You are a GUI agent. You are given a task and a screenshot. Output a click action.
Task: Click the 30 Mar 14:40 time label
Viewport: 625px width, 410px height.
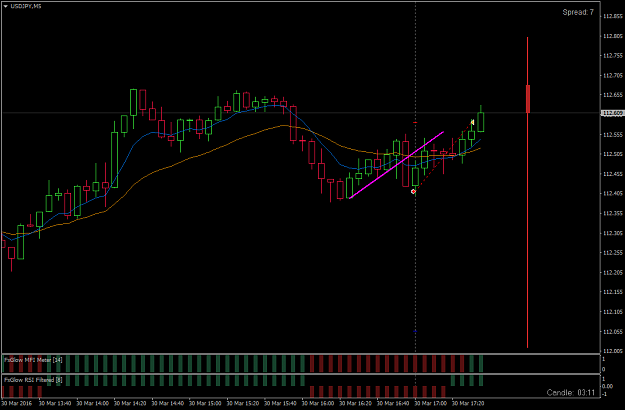167,403
